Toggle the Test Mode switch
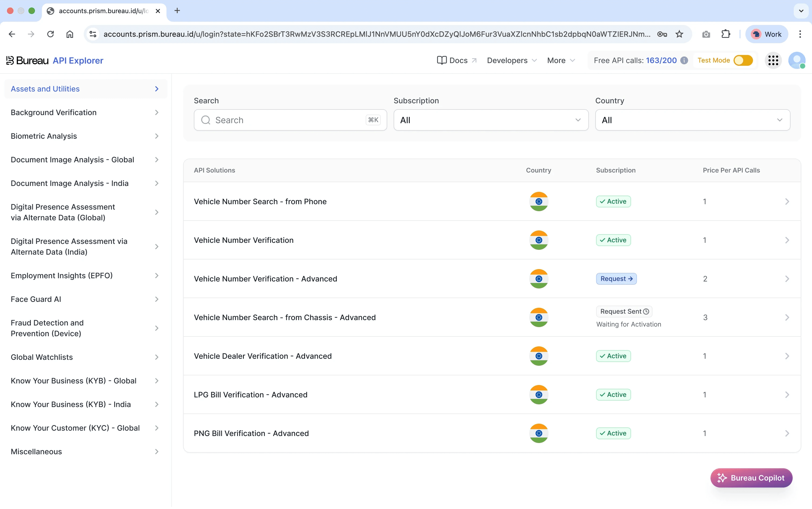The image size is (812, 509). [743, 61]
